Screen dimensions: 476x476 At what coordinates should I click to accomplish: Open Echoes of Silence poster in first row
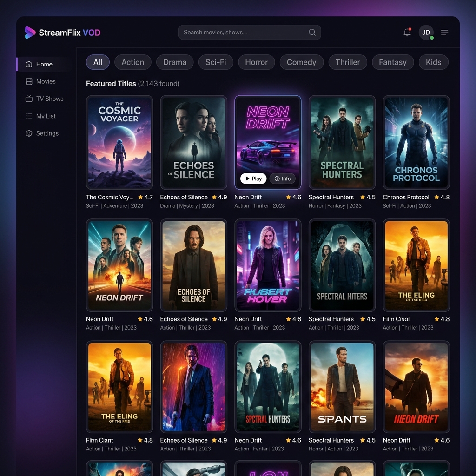(x=194, y=142)
